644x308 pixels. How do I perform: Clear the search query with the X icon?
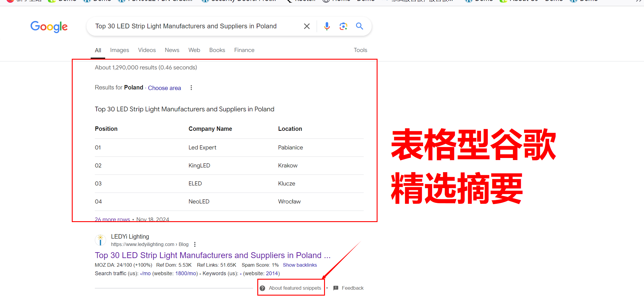tap(307, 26)
